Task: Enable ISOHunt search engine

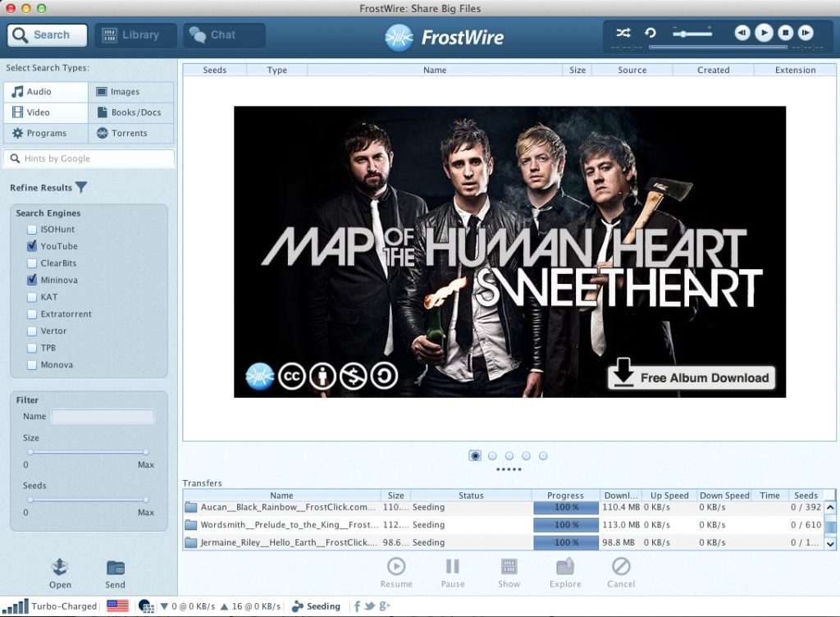Action: tap(32, 229)
